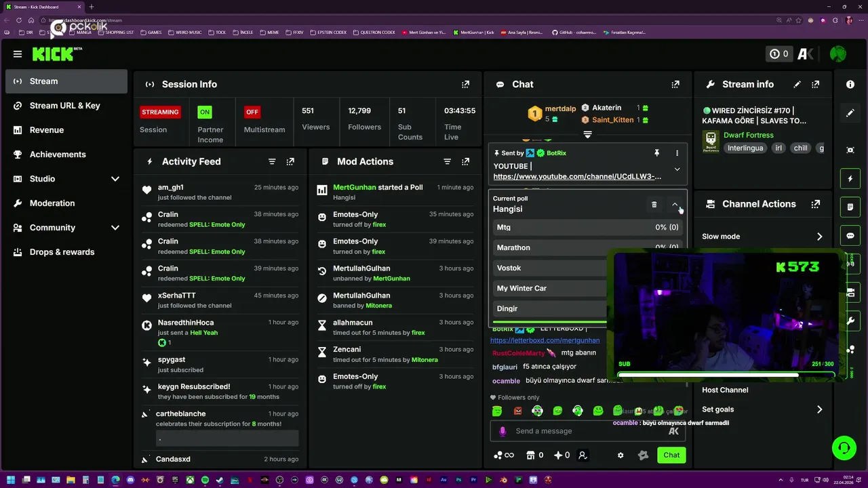This screenshot has width=868, height=488.
Task: Click the mertdalp top gifter name
Action: pos(560,108)
